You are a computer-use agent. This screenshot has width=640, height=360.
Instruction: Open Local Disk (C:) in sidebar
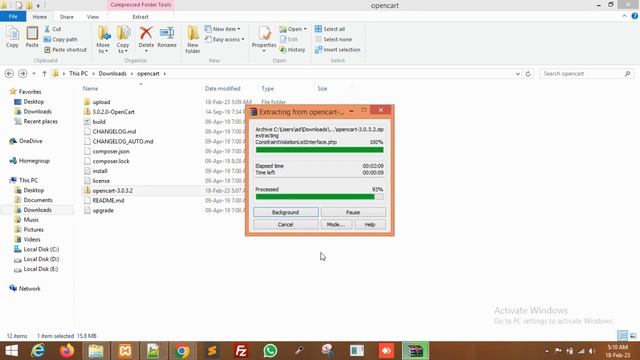(41, 249)
